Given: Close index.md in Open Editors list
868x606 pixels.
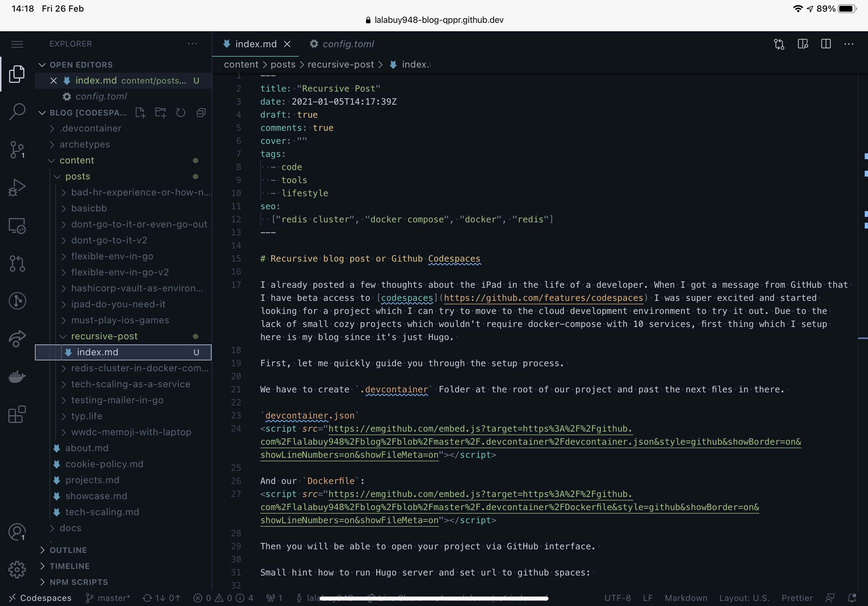Looking at the screenshot, I should tap(54, 80).
